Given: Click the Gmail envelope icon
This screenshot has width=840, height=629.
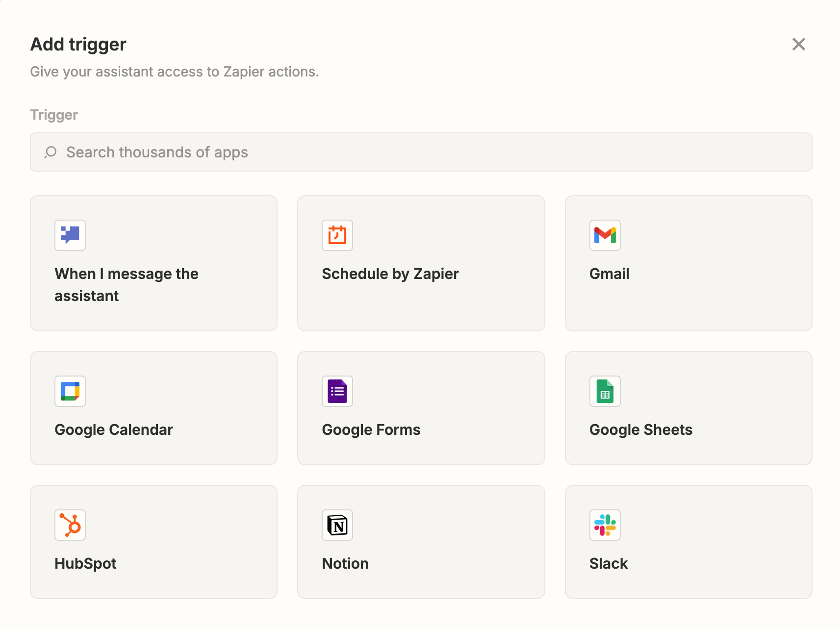Looking at the screenshot, I should (605, 235).
